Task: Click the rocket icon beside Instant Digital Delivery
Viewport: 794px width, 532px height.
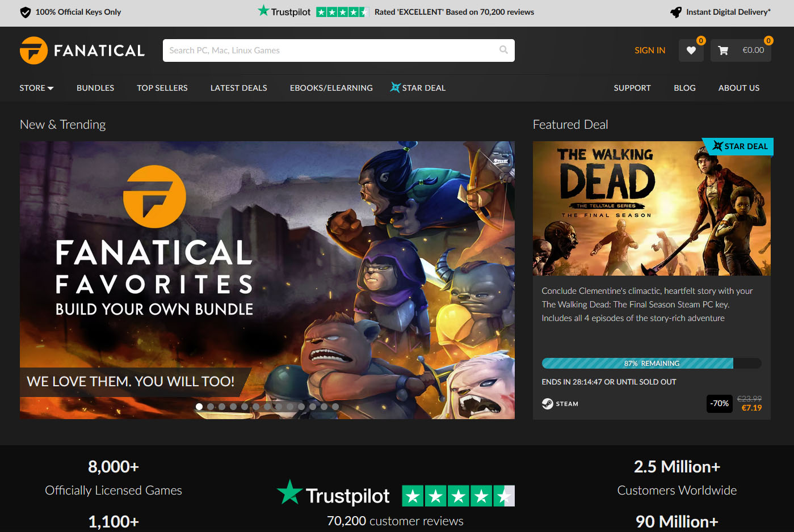Action: (676, 12)
